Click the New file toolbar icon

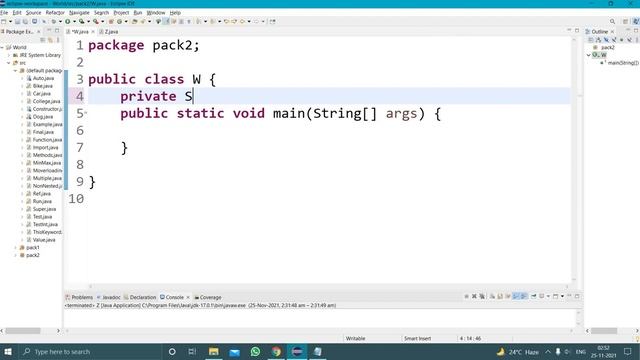coord(4,21)
